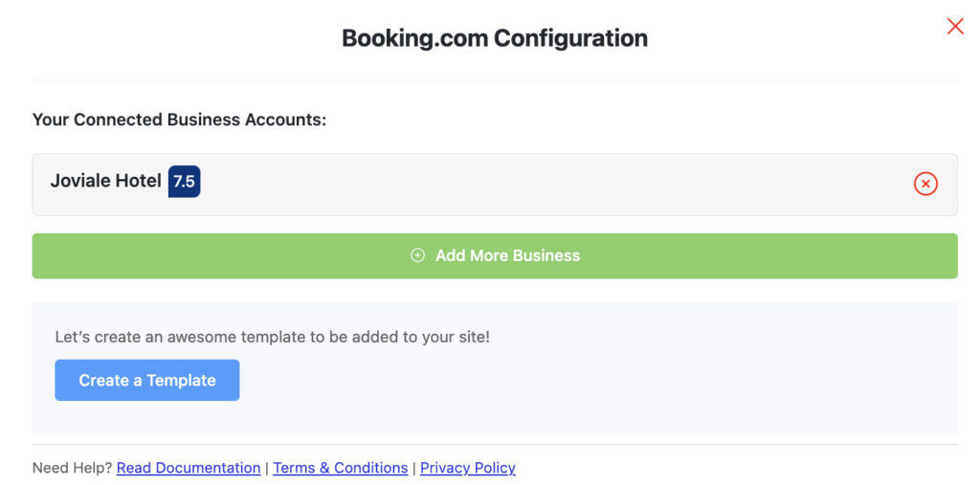
Task: Click divider line above the Need Help footer
Action: tap(495, 445)
